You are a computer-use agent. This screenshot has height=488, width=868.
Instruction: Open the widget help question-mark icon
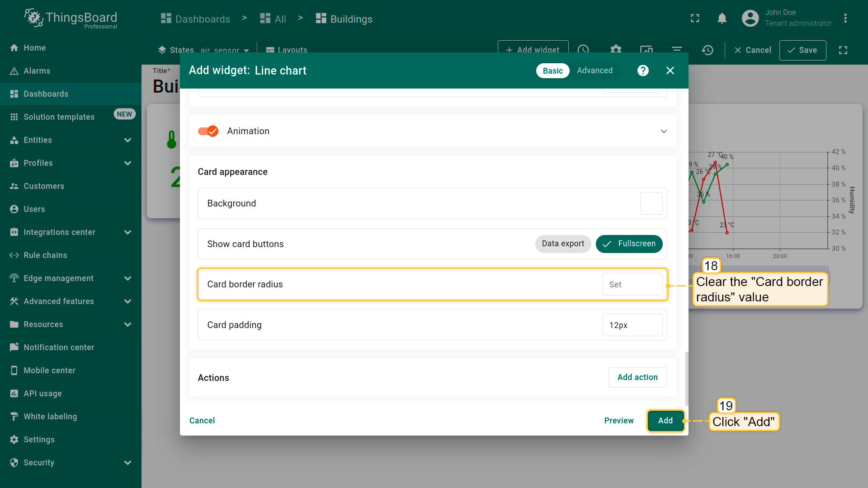pos(643,70)
